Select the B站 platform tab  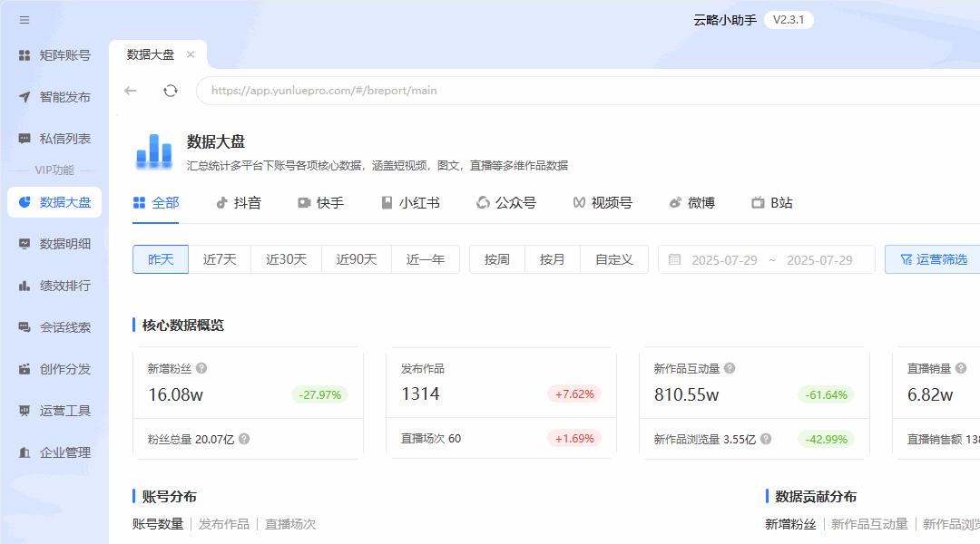(772, 203)
